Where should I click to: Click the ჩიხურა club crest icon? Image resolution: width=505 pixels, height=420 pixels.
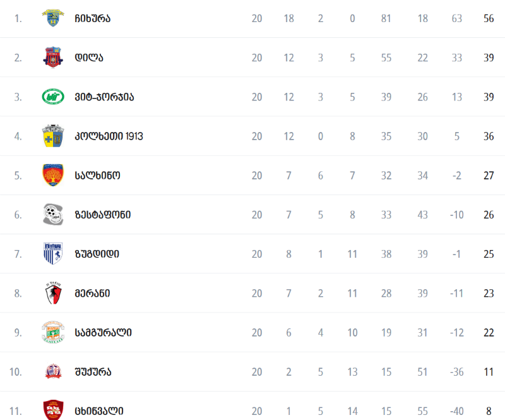point(53,18)
